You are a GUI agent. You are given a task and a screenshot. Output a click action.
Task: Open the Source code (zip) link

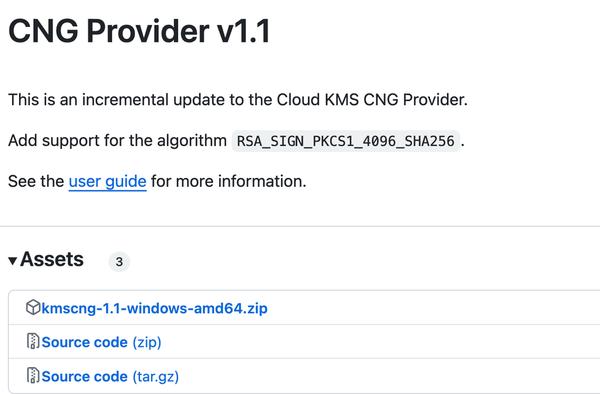coord(101,342)
